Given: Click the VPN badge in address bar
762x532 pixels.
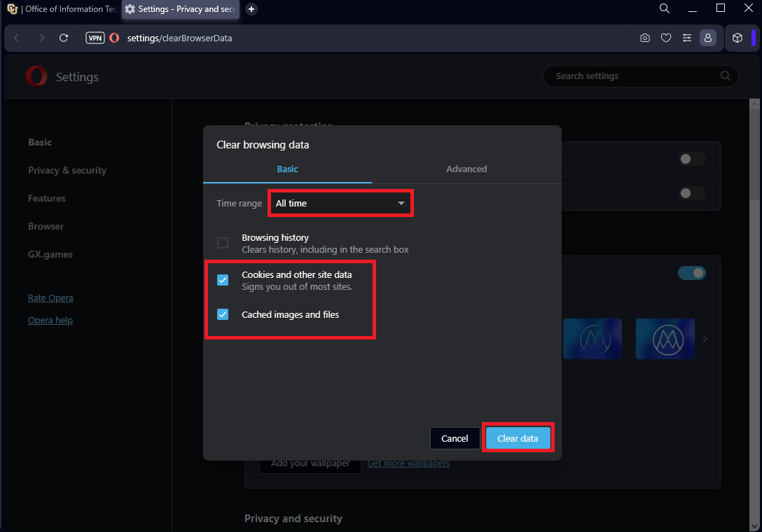Looking at the screenshot, I should tap(95, 38).
